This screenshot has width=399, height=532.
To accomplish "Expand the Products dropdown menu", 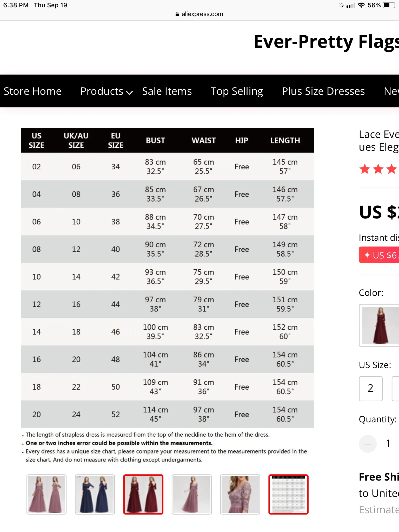I will coord(107,91).
